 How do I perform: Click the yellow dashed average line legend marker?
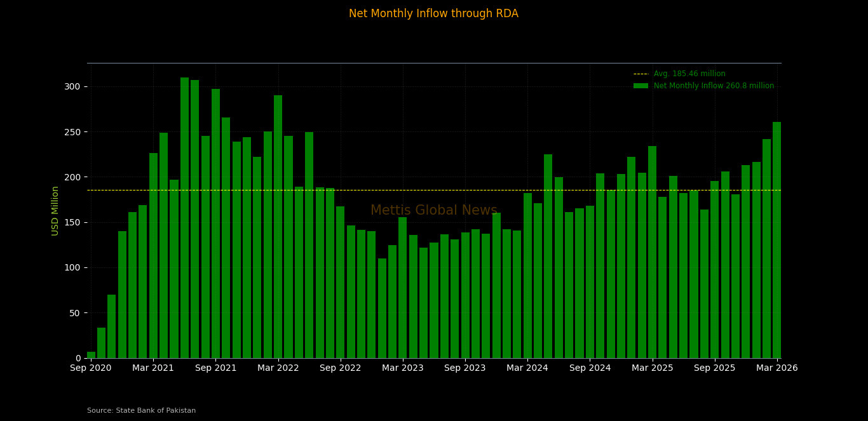coord(641,74)
